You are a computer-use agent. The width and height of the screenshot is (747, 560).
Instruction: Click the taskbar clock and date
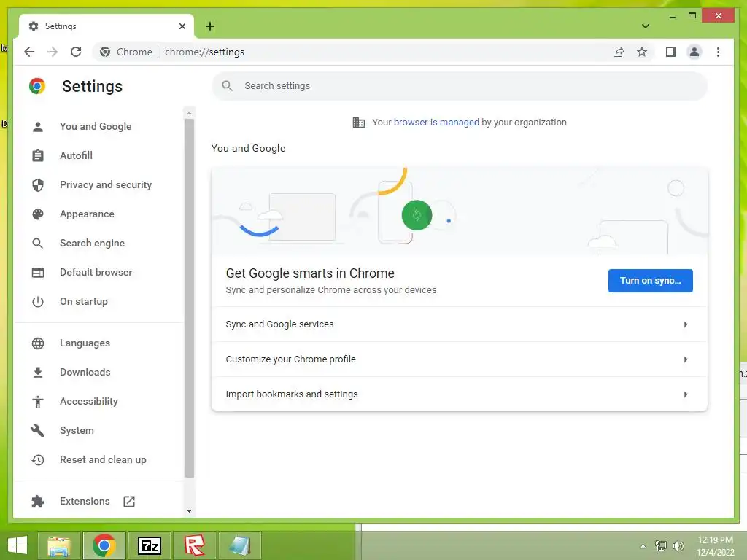click(715, 546)
